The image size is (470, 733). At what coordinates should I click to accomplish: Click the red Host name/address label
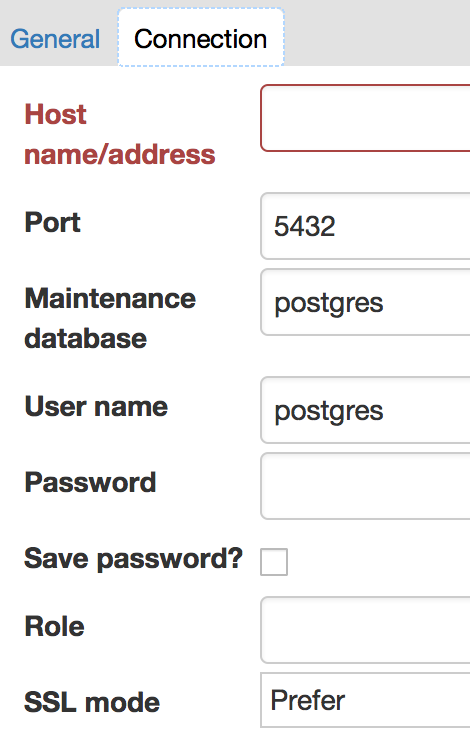click(x=120, y=134)
